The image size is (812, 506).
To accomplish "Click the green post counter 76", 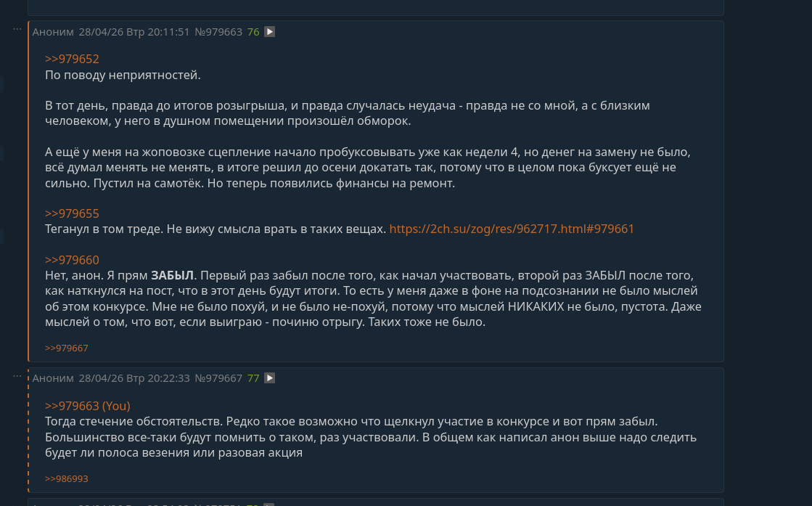I will (253, 32).
